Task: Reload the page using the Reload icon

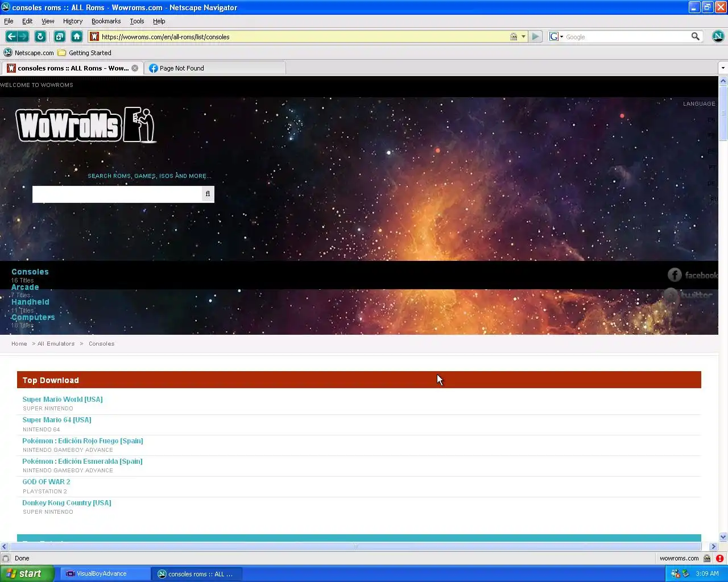Action: pos(40,36)
